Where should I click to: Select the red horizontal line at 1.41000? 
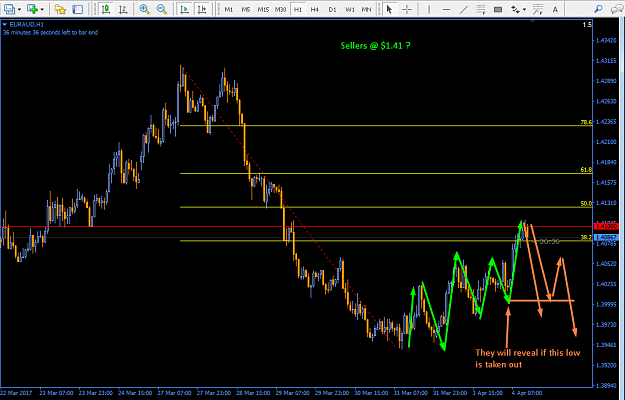(297, 226)
